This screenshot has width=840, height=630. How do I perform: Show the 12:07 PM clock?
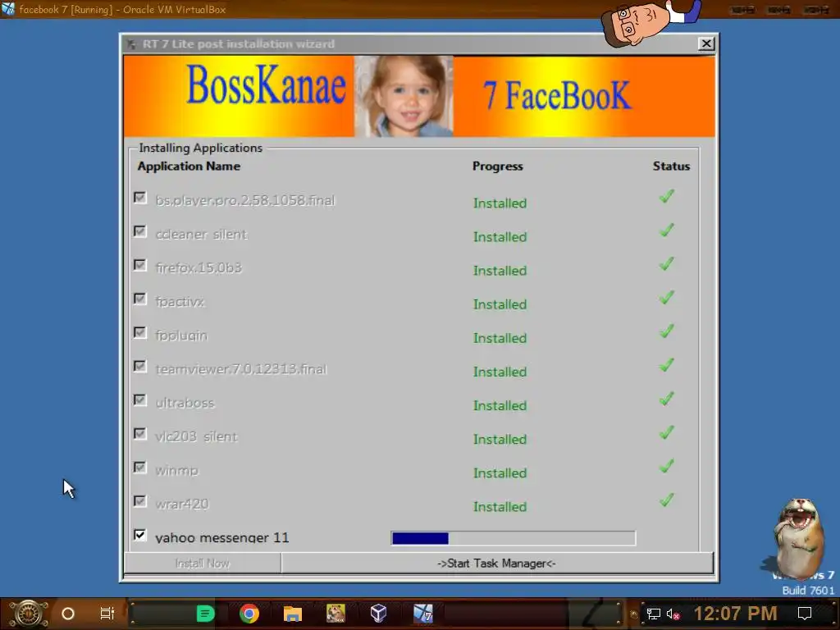pos(736,614)
